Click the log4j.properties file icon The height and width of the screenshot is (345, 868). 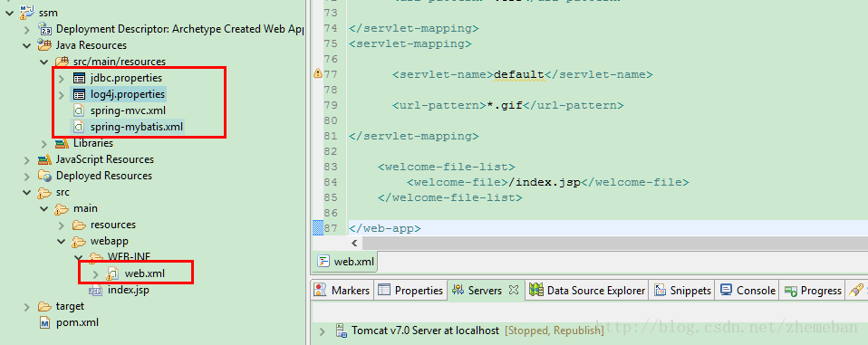(79, 94)
